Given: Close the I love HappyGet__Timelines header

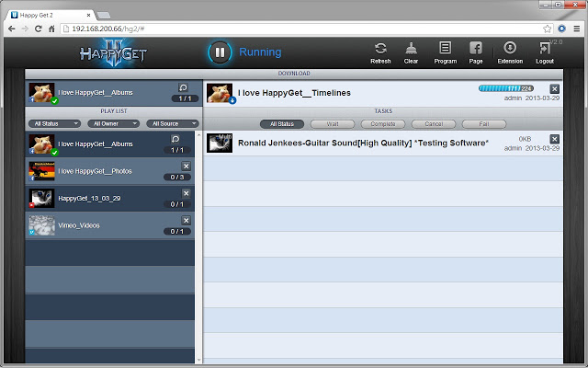Looking at the screenshot, I should click(555, 89).
